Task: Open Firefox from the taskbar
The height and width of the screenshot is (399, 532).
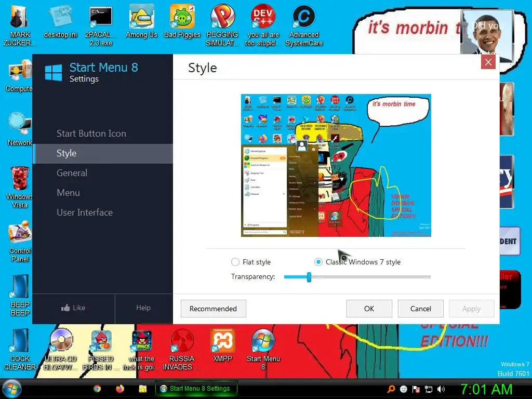Action: pyautogui.click(x=120, y=389)
